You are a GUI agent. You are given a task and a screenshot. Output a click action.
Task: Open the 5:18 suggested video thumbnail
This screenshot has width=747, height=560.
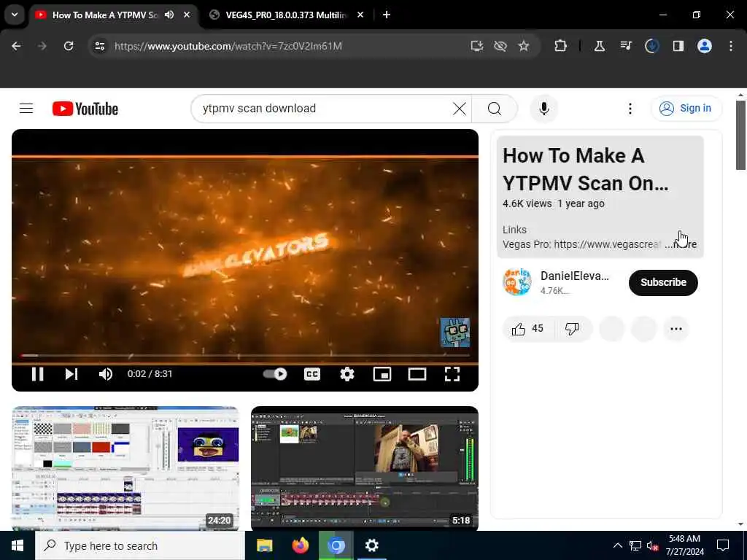click(365, 467)
